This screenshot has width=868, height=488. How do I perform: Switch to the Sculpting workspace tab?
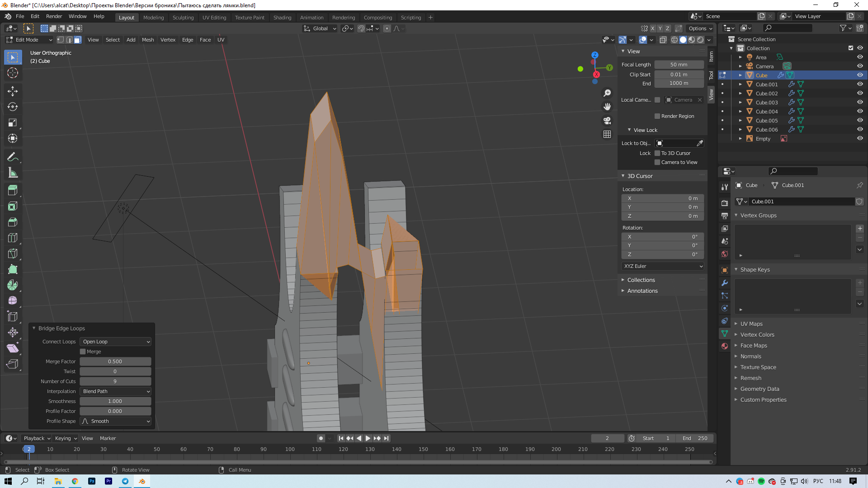[183, 18]
